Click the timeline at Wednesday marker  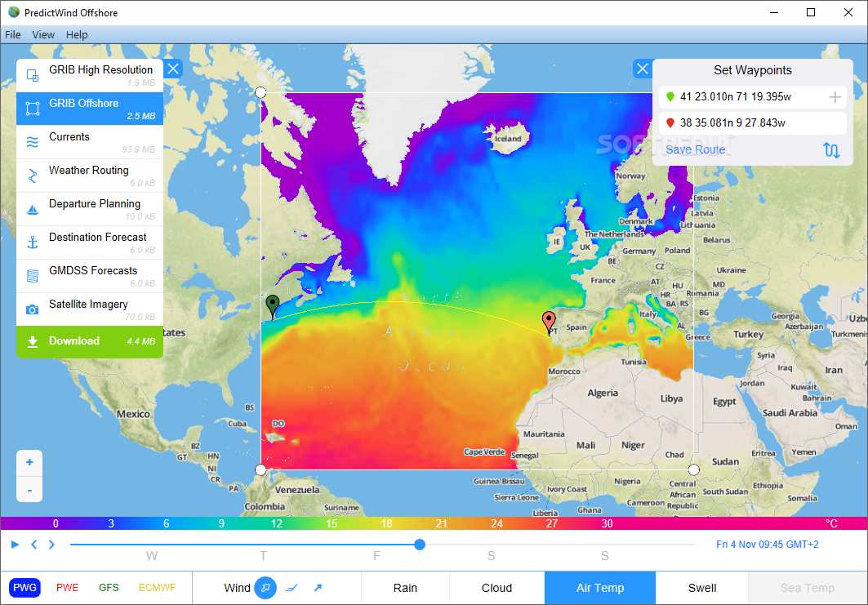[x=152, y=556]
